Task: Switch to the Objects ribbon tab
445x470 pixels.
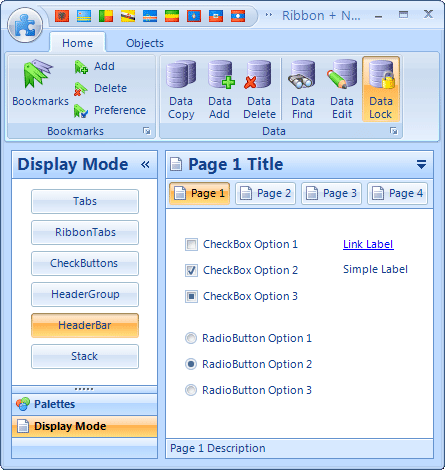Action: 145,43
